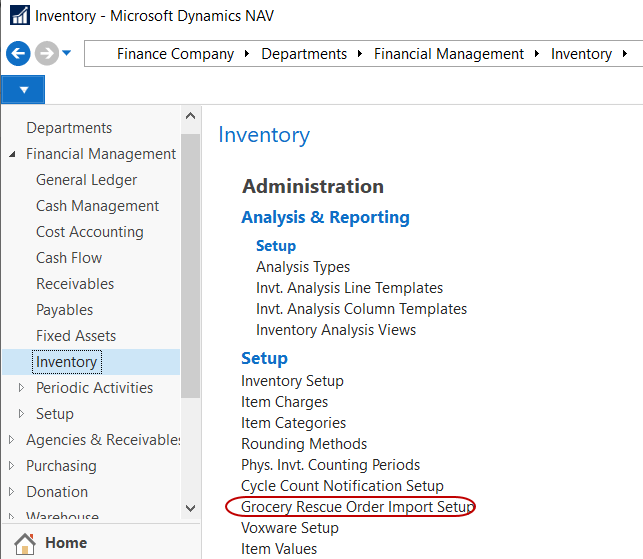Screen dimensions: 643x559
Task: Click the Dynamics NAV title bar icon
Action: point(16,16)
